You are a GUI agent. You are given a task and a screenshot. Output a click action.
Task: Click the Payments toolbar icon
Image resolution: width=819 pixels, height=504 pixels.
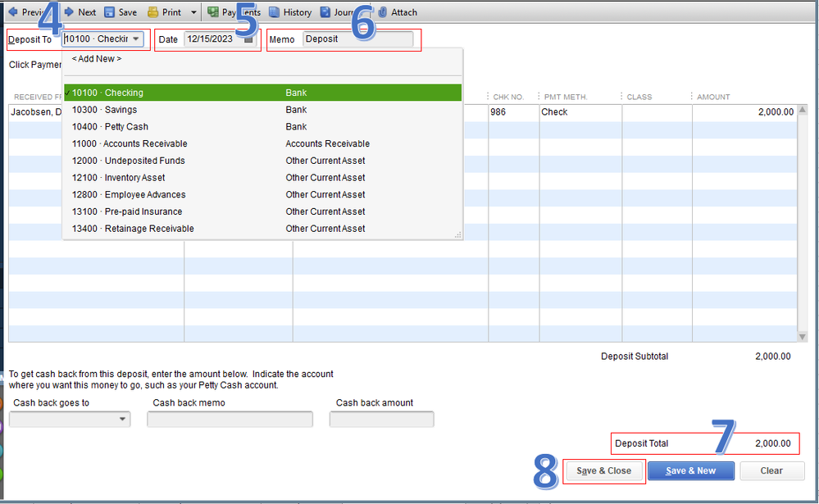[x=212, y=12]
